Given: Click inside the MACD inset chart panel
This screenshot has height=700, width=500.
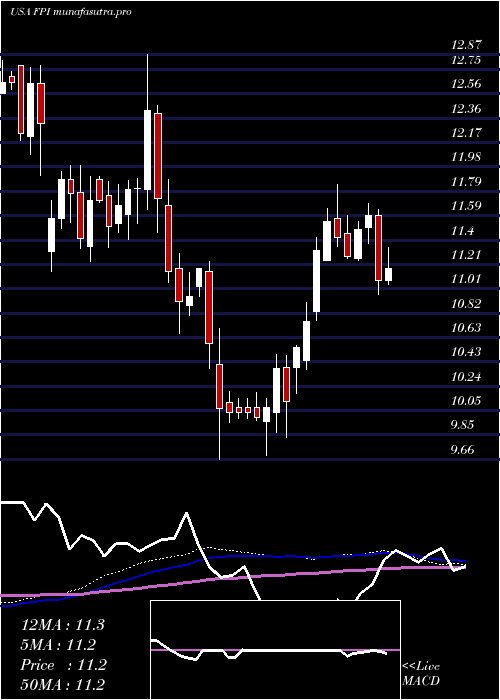Looking at the screenshot, I should [275, 650].
